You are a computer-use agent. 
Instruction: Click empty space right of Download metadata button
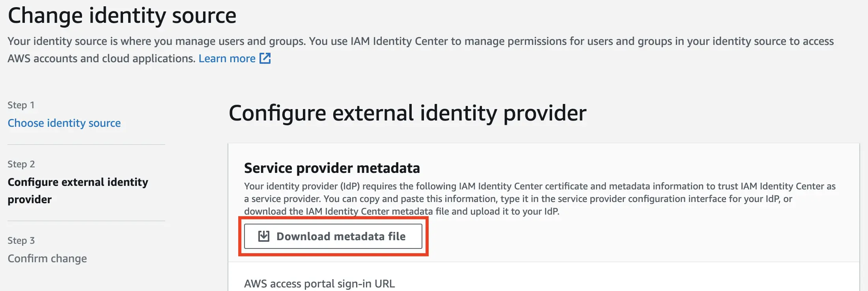tap(631, 236)
